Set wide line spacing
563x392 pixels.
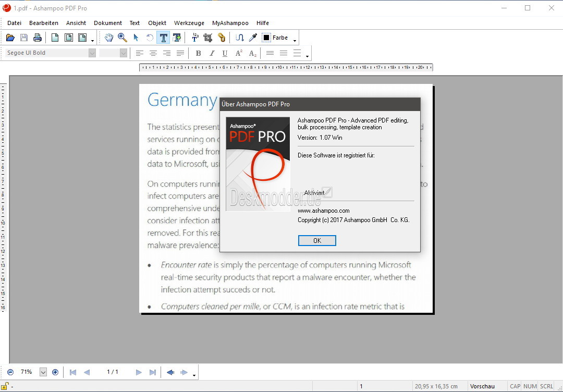click(297, 53)
